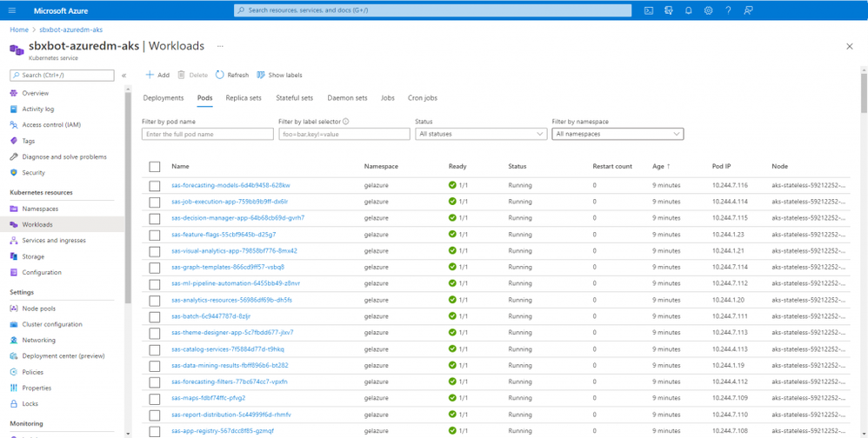The height and width of the screenshot is (438, 868).
Task: Click the Refresh toolbar icon
Action: (220, 76)
